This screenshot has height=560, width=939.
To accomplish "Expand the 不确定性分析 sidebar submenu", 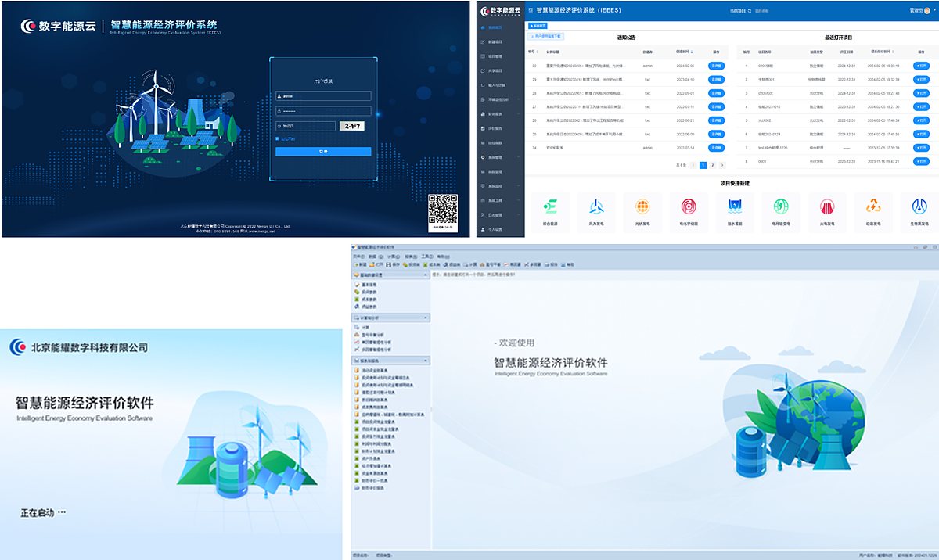I will [x=518, y=99].
